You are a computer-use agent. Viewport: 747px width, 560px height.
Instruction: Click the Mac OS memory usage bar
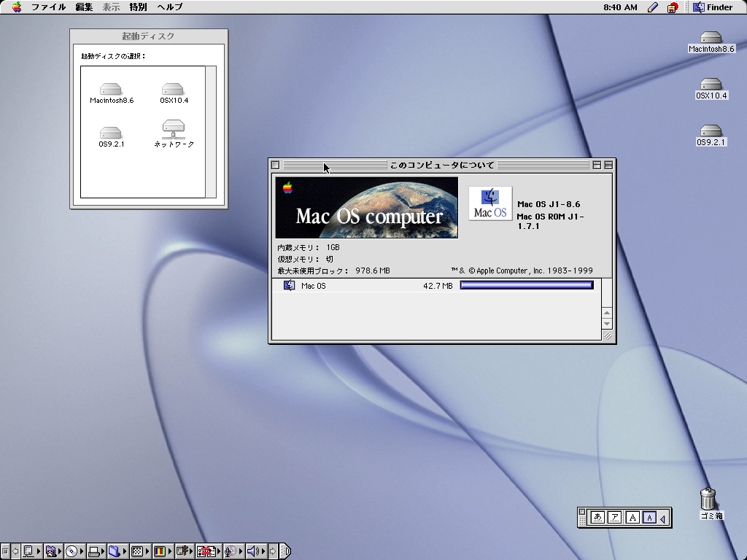pyautogui.click(x=527, y=286)
